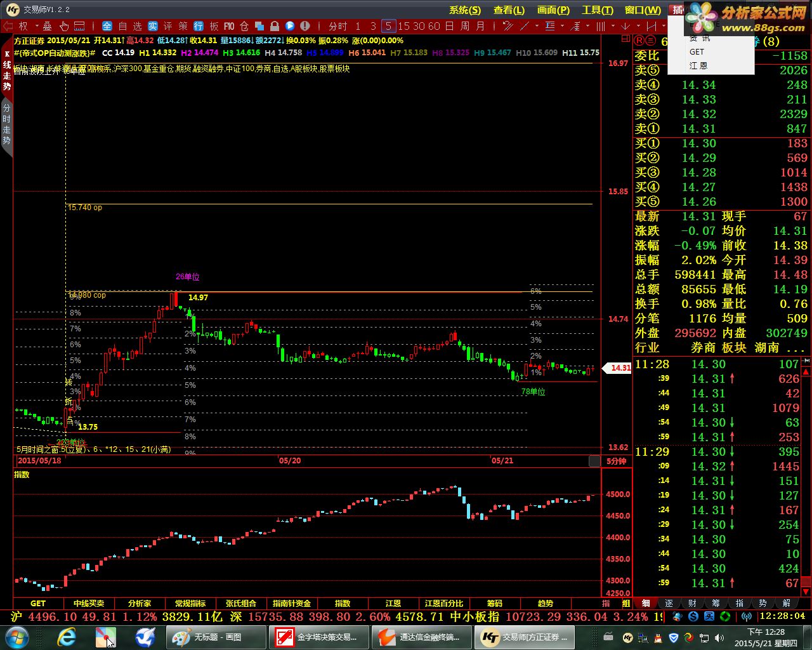Click the small grey box beside 5分钟
The height and width of the screenshot is (650, 812).
[x=594, y=461]
